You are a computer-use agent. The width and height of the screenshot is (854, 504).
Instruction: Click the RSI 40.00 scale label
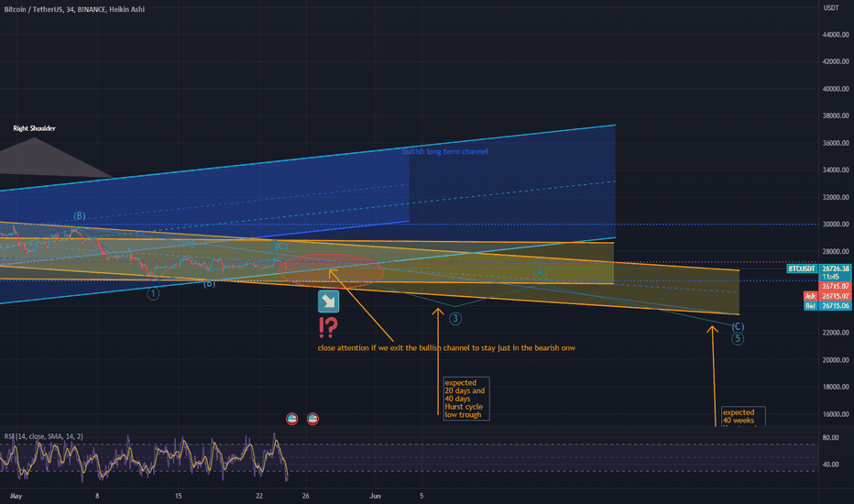830,465
